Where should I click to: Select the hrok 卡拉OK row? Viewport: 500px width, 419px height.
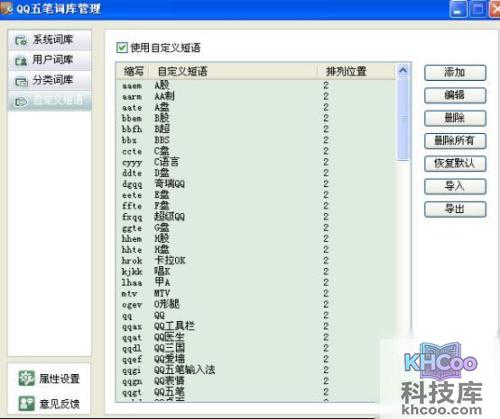256,260
